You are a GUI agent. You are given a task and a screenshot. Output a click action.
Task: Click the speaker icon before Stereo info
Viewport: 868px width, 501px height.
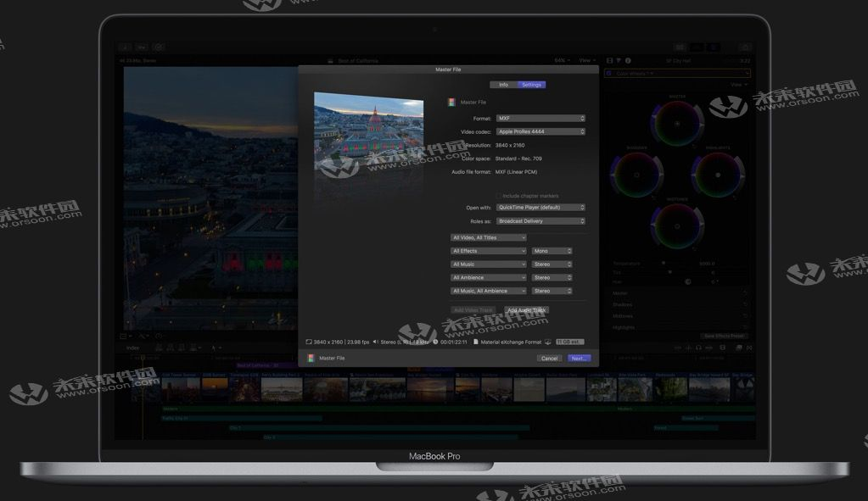(376, 342)
